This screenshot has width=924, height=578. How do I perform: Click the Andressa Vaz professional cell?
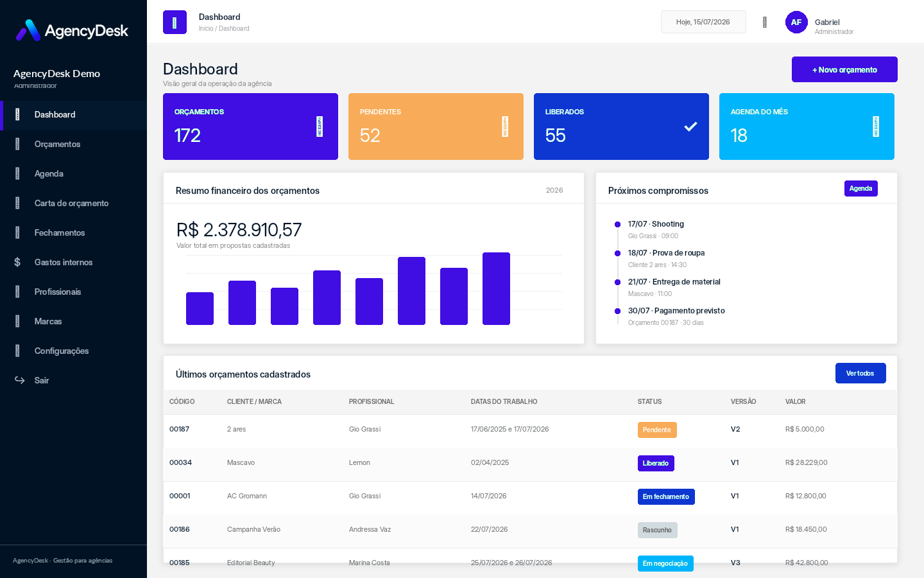(x=370, y=529)
